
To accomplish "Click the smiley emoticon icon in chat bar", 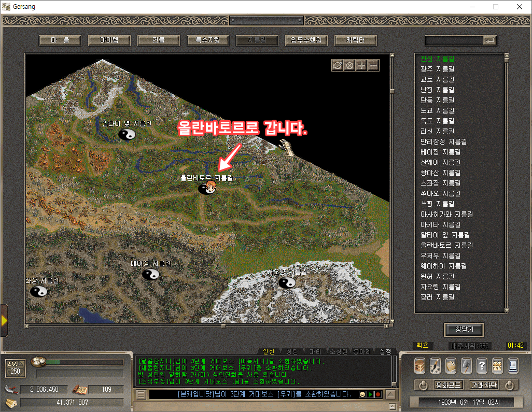I will 362,394.
